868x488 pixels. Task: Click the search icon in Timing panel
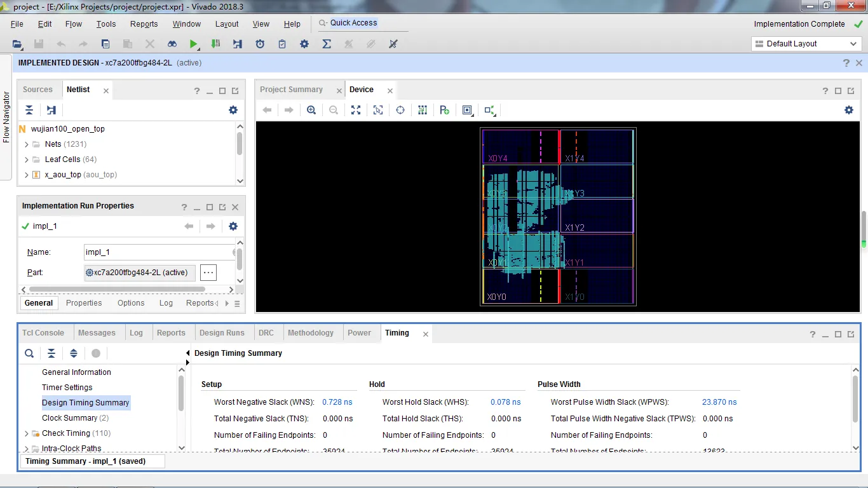click(x=29, y=353)
